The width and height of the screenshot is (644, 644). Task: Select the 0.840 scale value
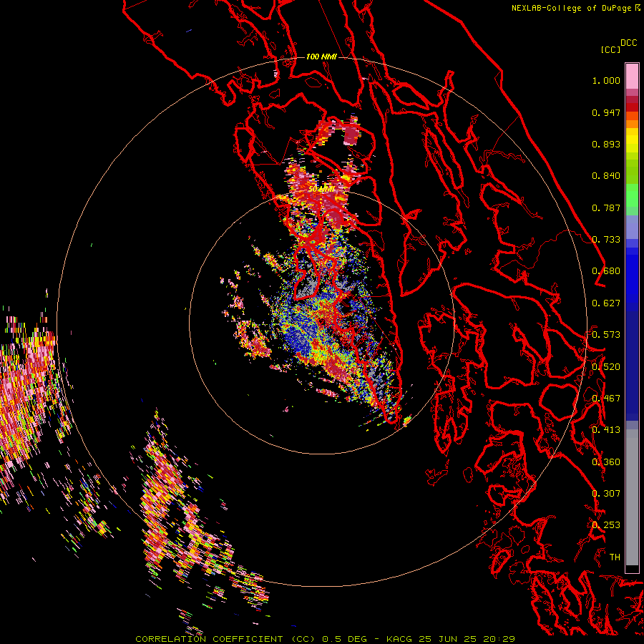pos(606,176)
